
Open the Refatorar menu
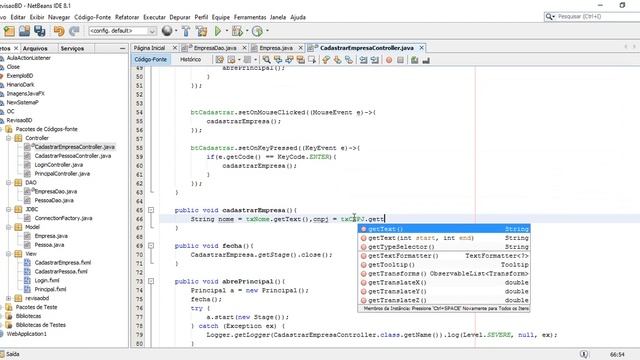(127, 17)
